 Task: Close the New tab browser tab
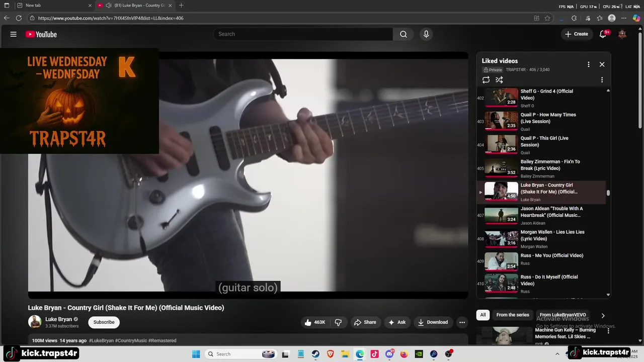[90, 6]
